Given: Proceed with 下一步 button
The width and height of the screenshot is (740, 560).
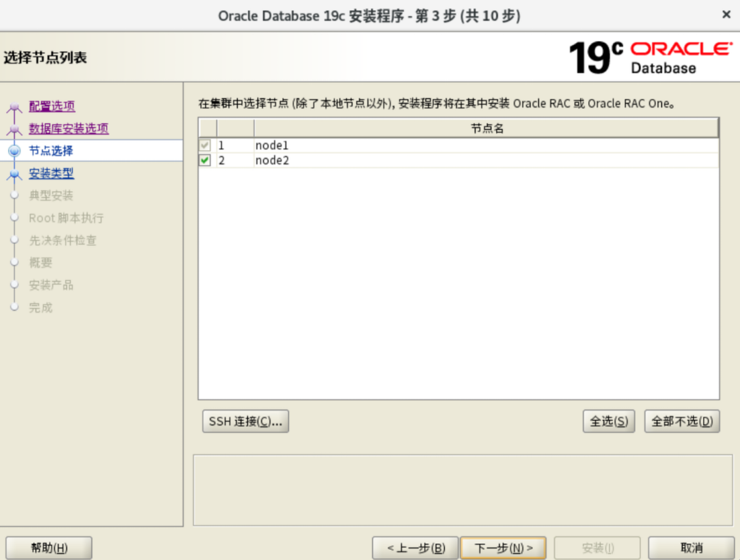Looking at the screenshot, I should [503, 548].
